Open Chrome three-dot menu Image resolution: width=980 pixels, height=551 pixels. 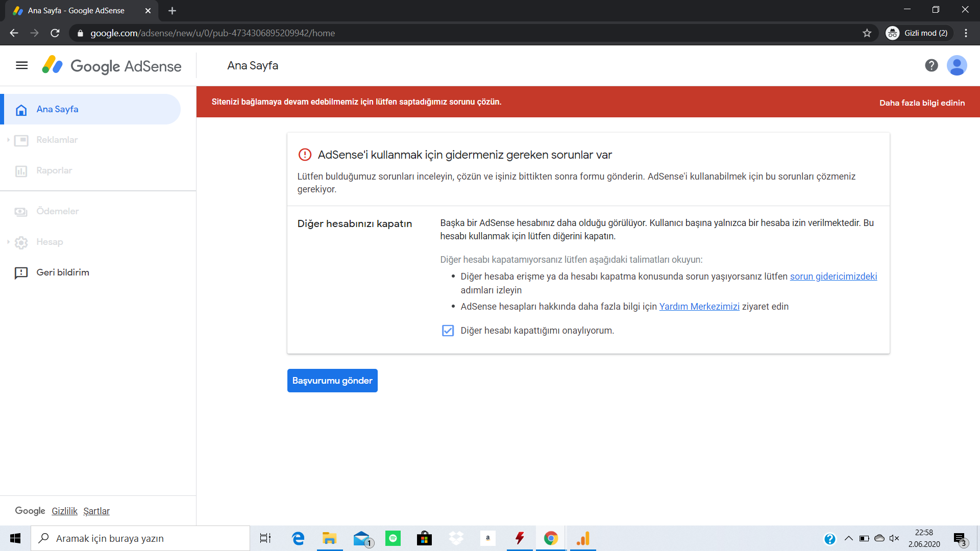pyautogui.click(x=966, y=33)
